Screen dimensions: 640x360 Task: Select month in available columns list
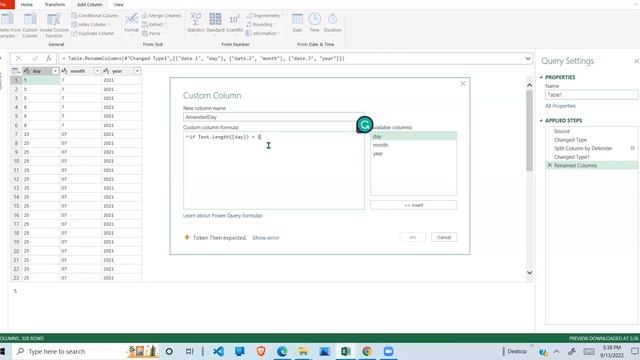pos(413,145)
